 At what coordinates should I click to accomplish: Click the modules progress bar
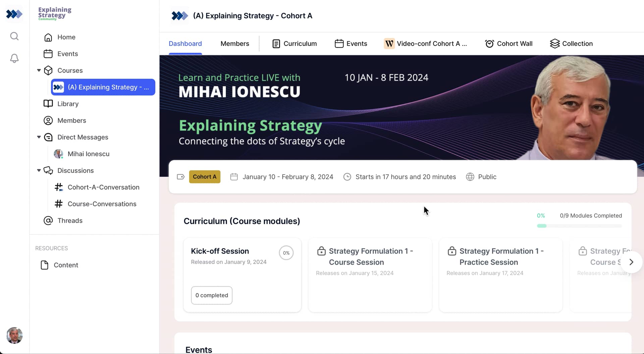click(x=580, y=226)
